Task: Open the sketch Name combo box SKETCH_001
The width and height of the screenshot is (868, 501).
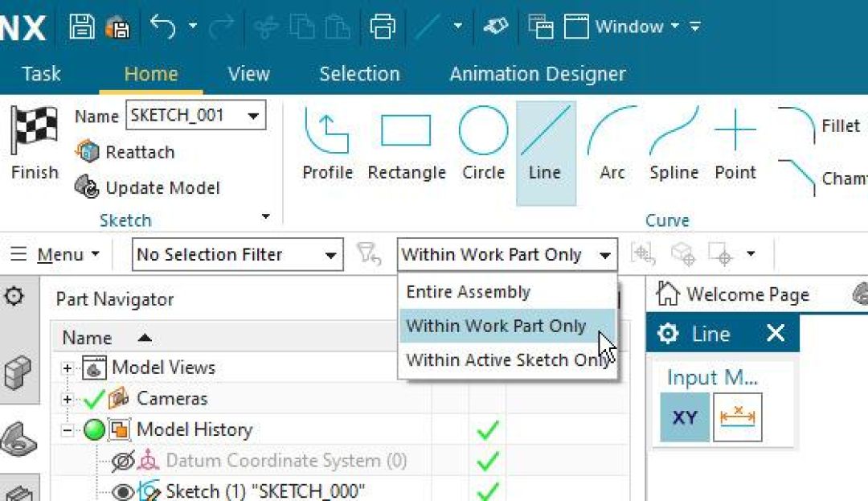Action: click(x=195, y=115)
